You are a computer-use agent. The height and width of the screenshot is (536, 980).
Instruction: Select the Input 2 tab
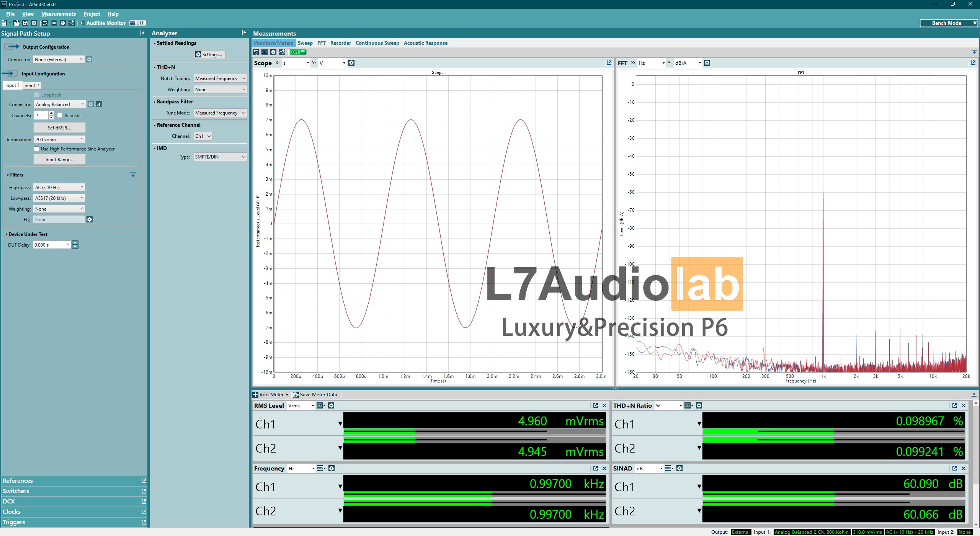coord(32,85)
